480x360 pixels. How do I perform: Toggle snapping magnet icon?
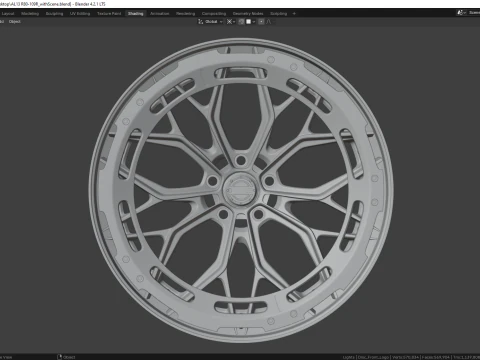241,22
